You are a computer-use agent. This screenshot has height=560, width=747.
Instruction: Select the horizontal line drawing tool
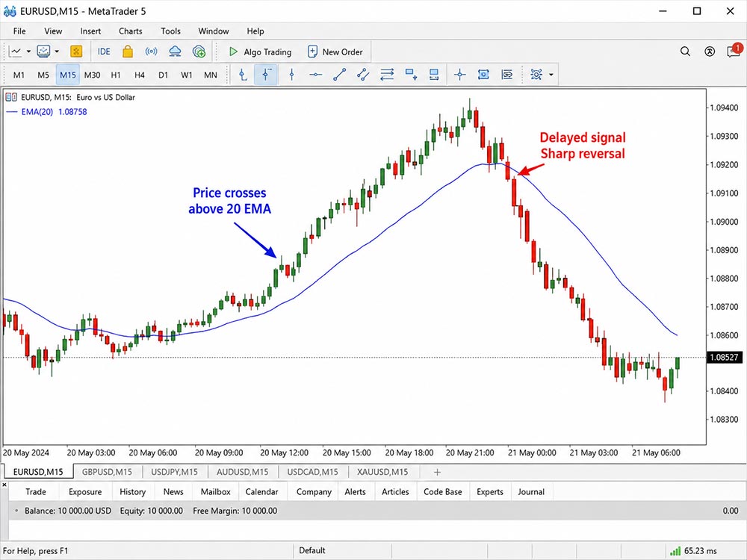point(315,75)
